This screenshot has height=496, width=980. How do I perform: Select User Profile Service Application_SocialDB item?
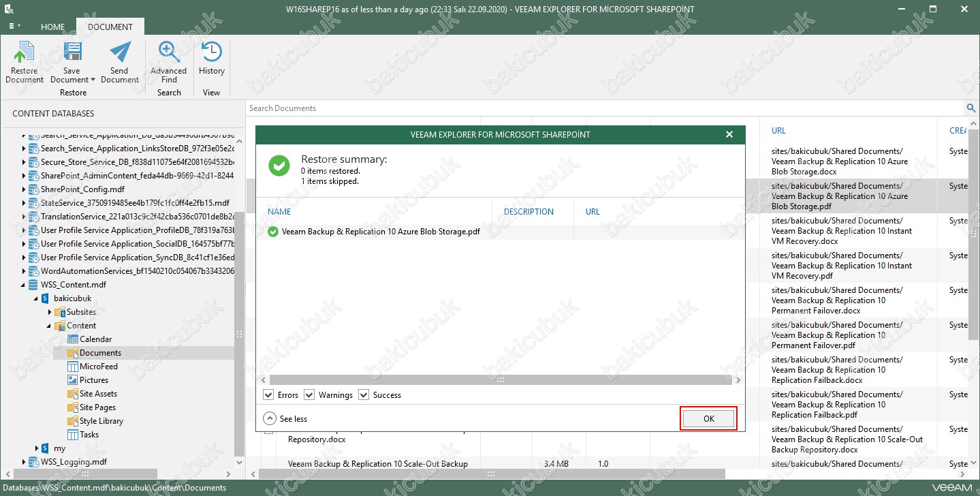[x=138, y=244]
